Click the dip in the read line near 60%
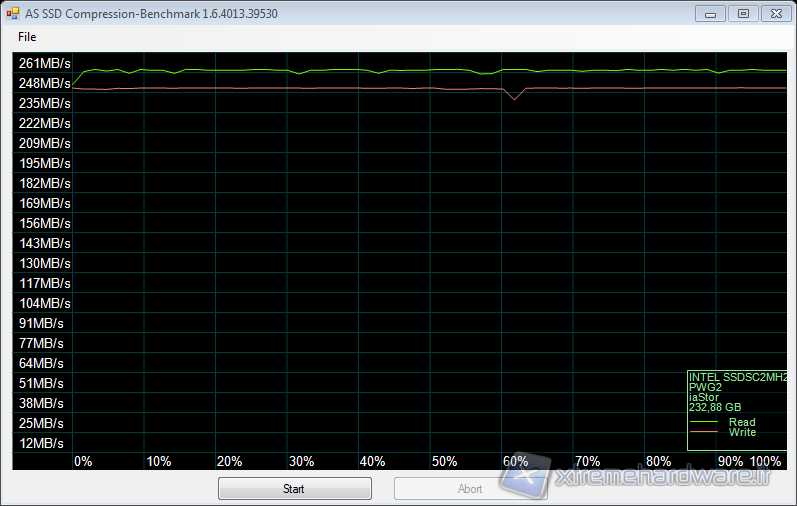Screen dimensions: 797x506 [x=514, y=99]
